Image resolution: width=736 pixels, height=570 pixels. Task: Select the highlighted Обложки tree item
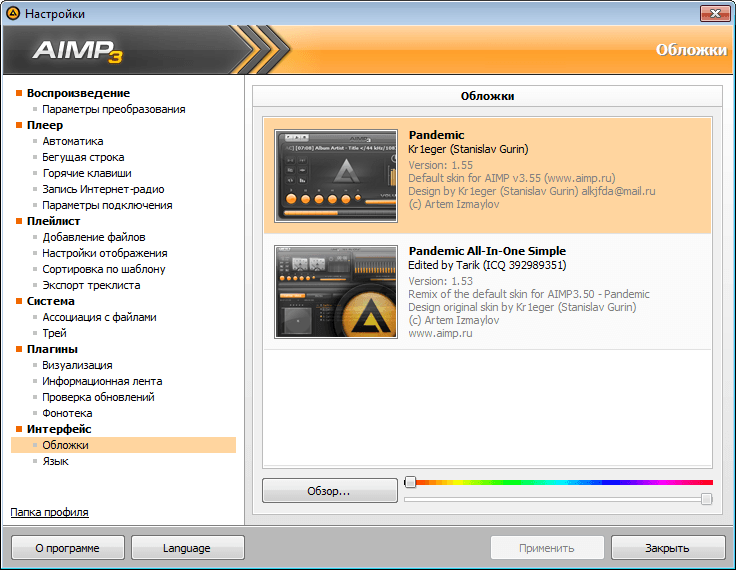pyautogui.click(x=123, y=445)
